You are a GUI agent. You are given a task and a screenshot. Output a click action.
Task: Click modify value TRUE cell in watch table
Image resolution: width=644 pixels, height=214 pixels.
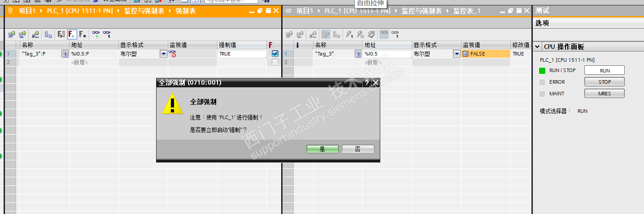pos(521,54)
